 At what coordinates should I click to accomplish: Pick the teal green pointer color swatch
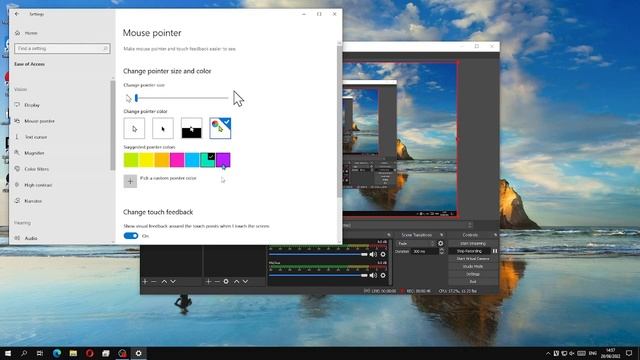(x=207, y=160)
